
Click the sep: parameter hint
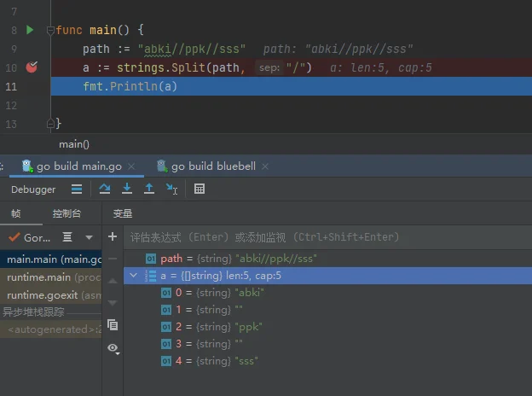(269, 67)
